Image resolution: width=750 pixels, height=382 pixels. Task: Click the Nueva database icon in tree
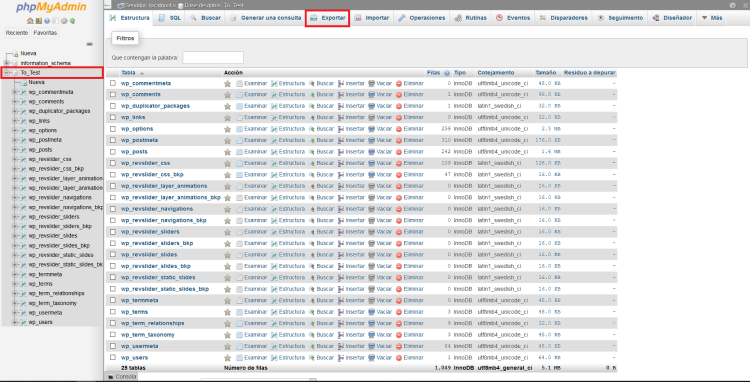[15, 54]
